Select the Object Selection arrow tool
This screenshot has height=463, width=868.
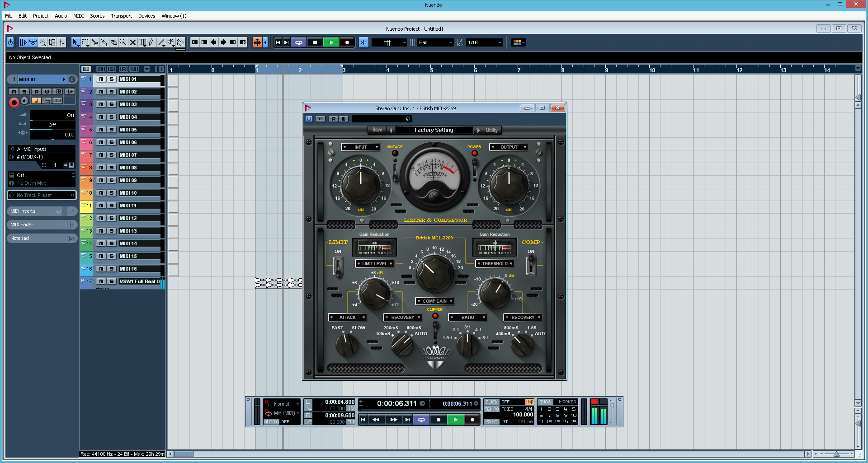tap(75, 42)
